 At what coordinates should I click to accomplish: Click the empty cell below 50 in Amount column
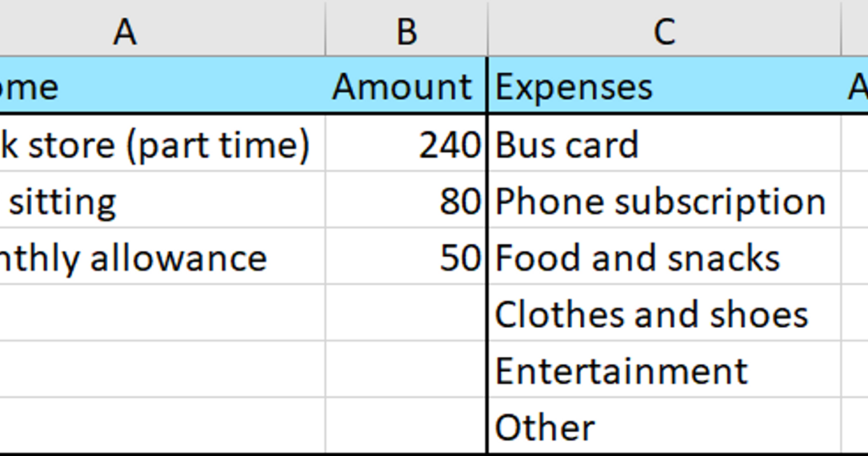point(405,313)
